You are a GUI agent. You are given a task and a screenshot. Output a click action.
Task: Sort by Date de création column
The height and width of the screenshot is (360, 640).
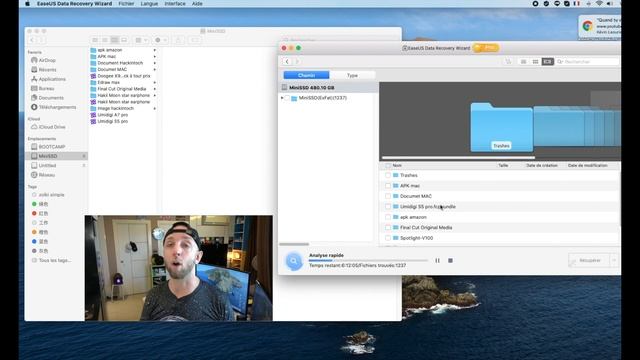(x=542, y=165)
